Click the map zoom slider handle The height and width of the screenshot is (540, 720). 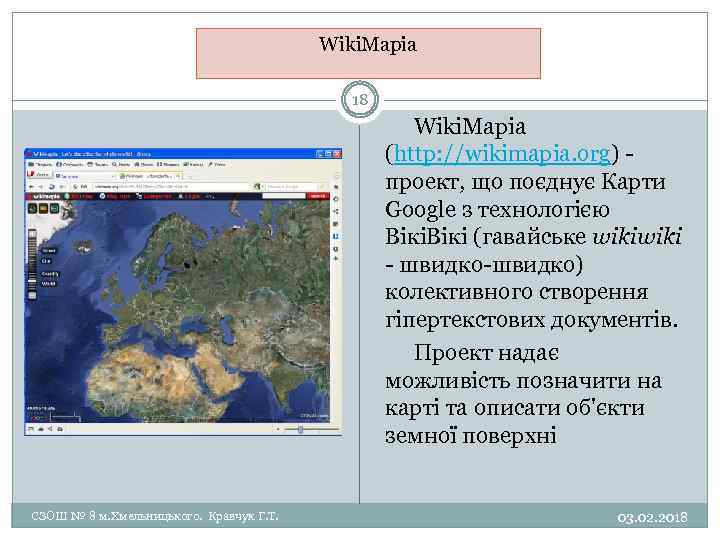(32, 281)
